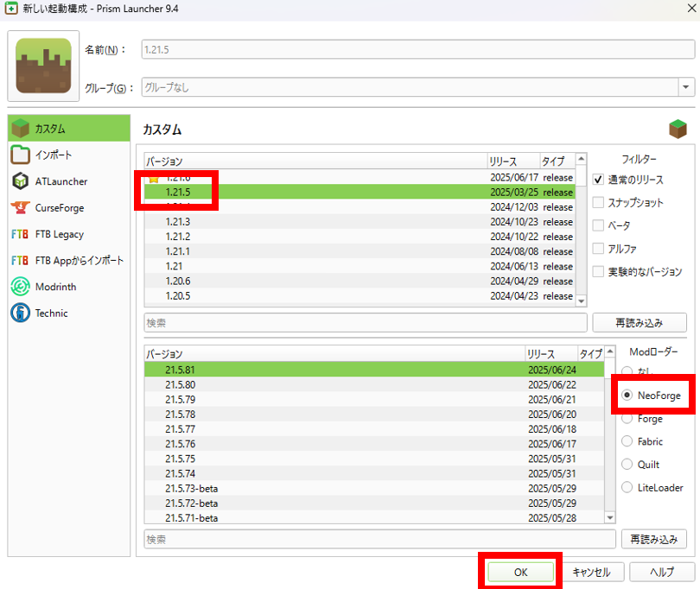Open the Modrinth icon
Image resolution: width=700 pixels, height=589 pixels.
(20, 287)
